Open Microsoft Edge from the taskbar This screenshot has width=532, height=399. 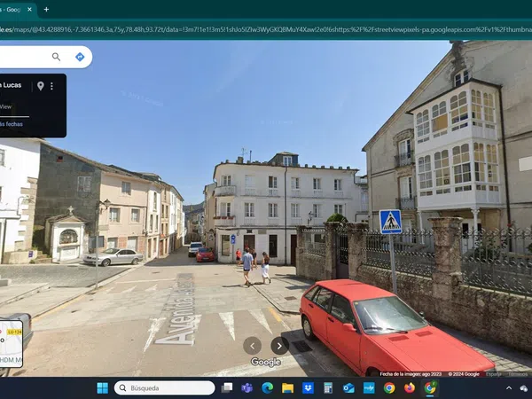click(268, 388)
